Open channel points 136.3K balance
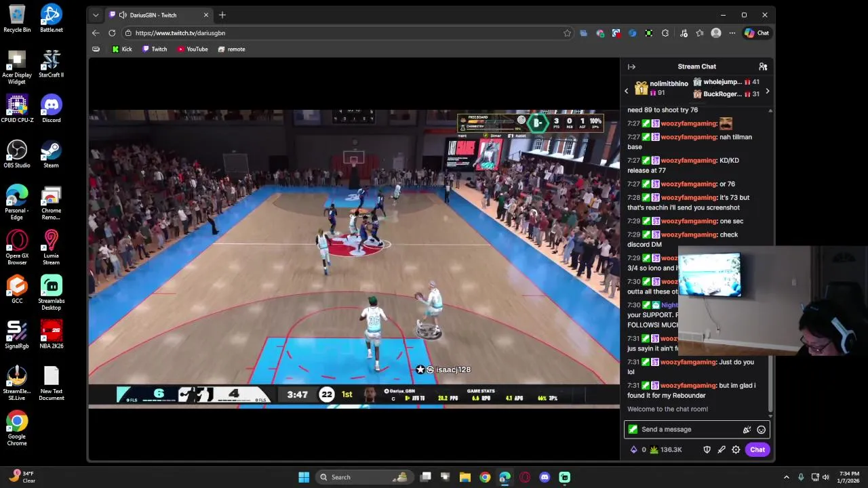 pos(665,449)
